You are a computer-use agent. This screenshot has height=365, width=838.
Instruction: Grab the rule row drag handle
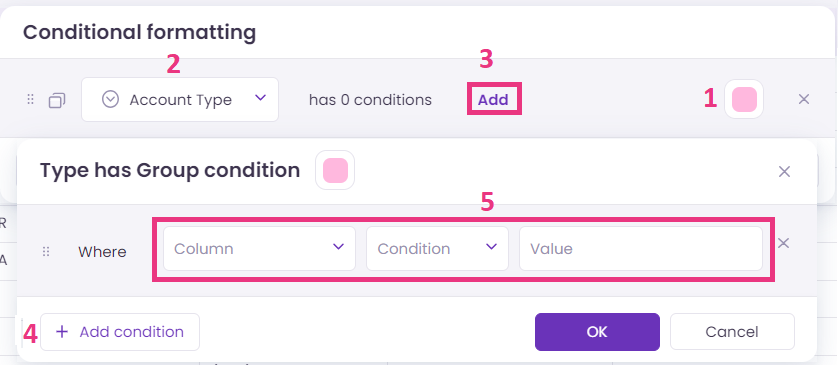pos(30,99)
